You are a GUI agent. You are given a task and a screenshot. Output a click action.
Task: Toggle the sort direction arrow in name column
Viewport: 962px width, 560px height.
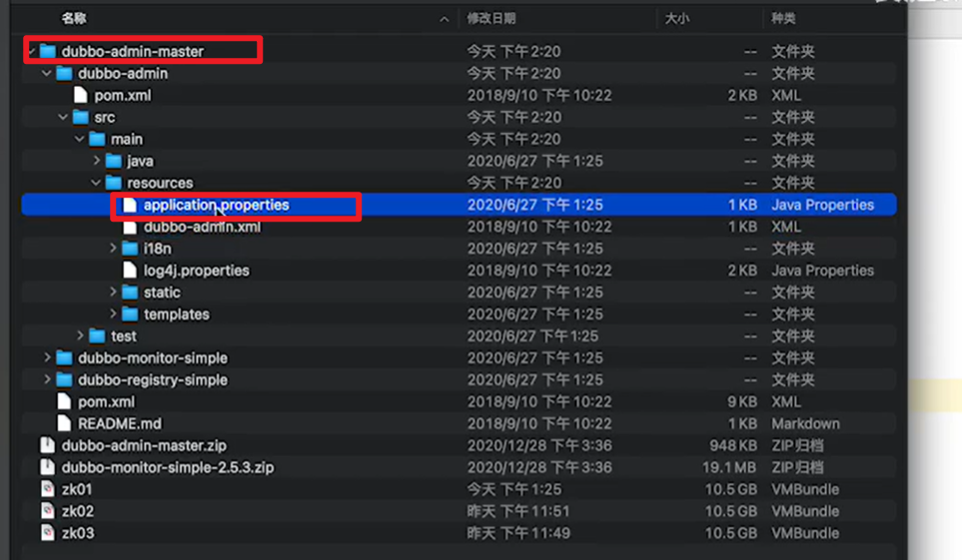445,20
